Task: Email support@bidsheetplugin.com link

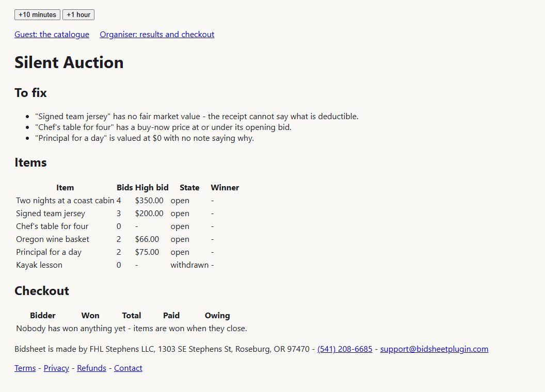Action: [x=434, y=349]
